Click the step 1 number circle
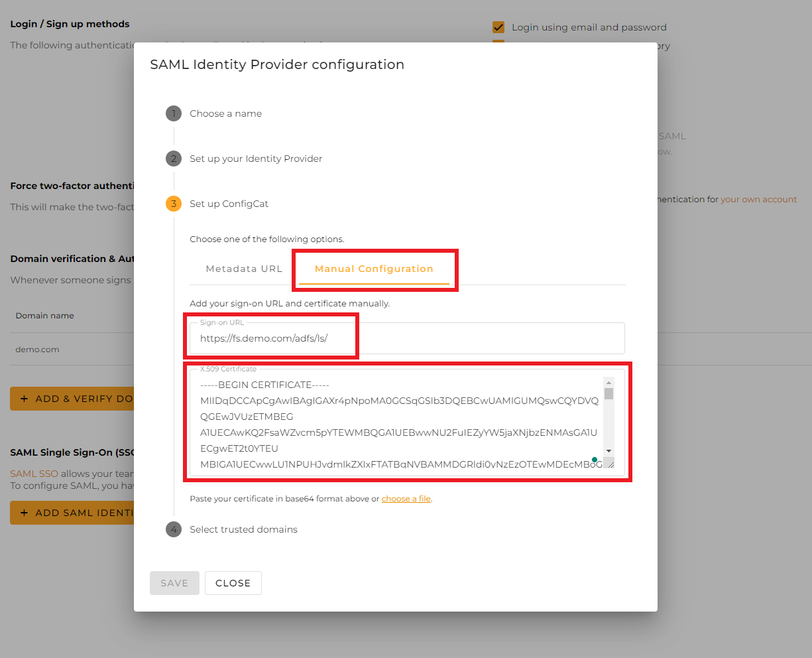The image size is (812, 658). [x=174, y=113]
